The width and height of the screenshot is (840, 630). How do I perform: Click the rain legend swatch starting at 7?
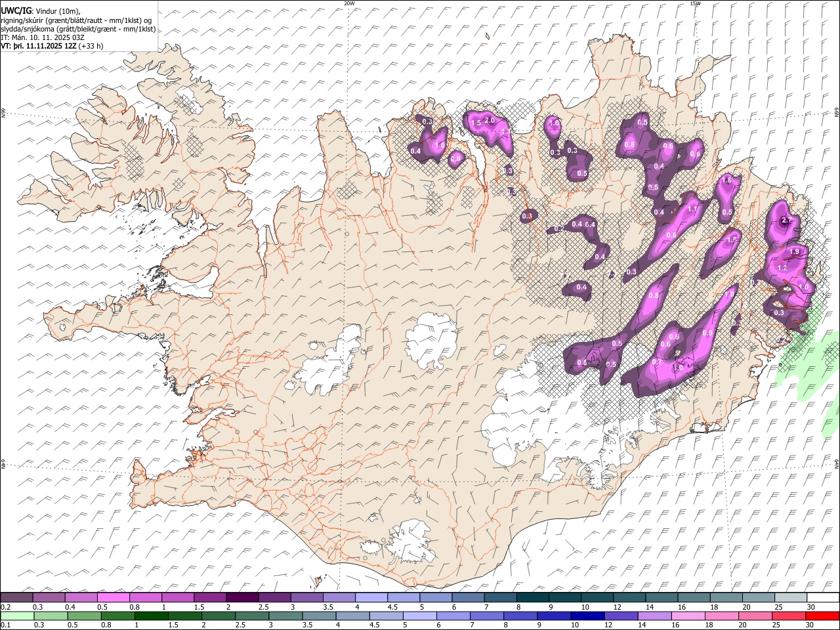487,616
